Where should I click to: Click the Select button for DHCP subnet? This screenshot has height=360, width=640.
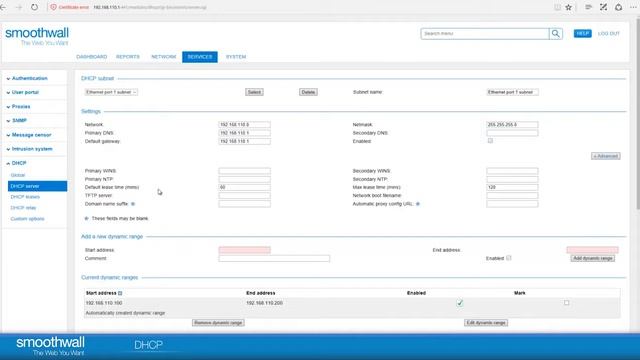(x=254, y=92)
